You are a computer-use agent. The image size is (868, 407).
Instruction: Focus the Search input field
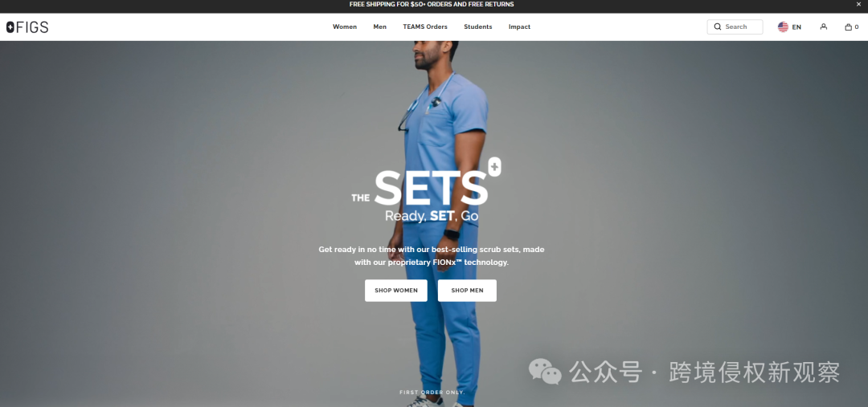tap(735, 26)
